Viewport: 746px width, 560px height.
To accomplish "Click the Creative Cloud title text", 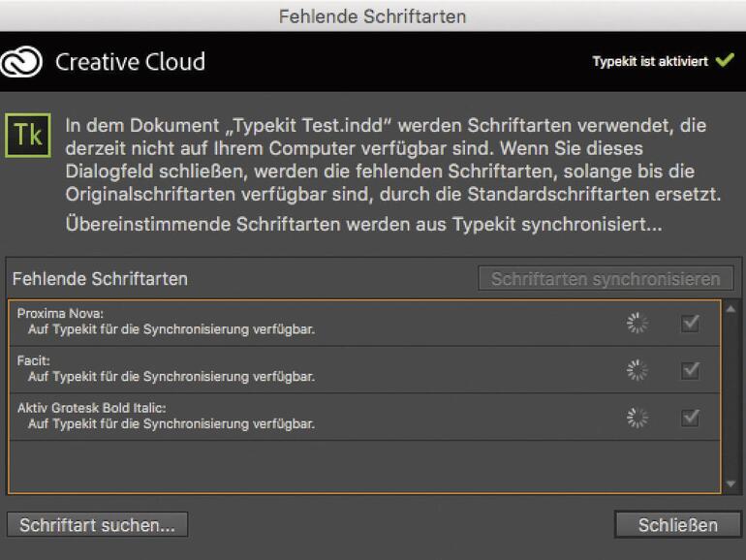I will [131, 62].
